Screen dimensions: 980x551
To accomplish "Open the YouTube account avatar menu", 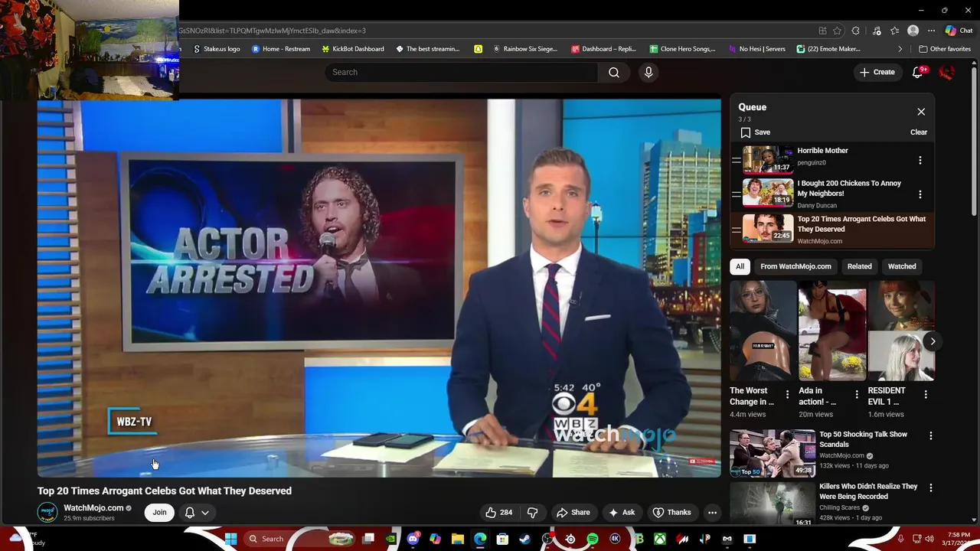I will [x=947, y=72].
